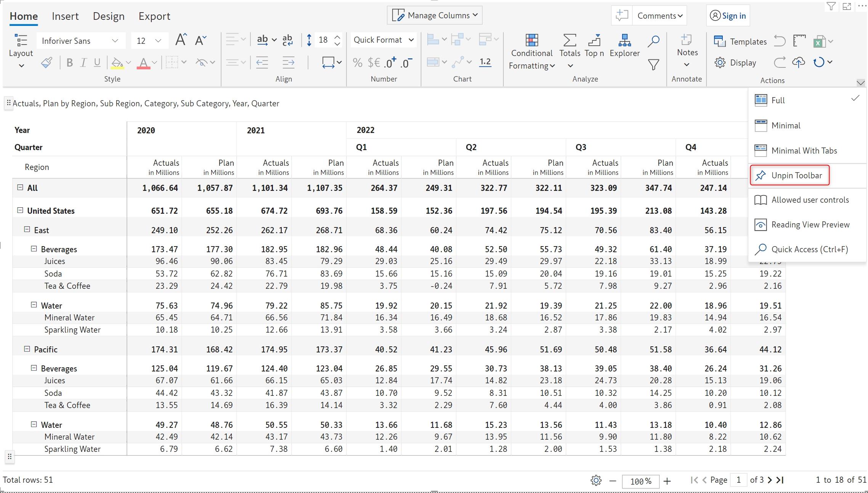Toggle Bold text formatting

pos(69,62)
